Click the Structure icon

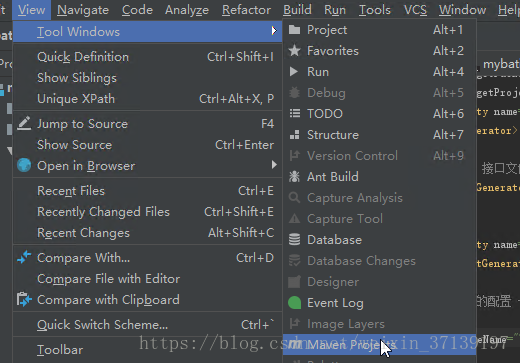tap(295, 135)
